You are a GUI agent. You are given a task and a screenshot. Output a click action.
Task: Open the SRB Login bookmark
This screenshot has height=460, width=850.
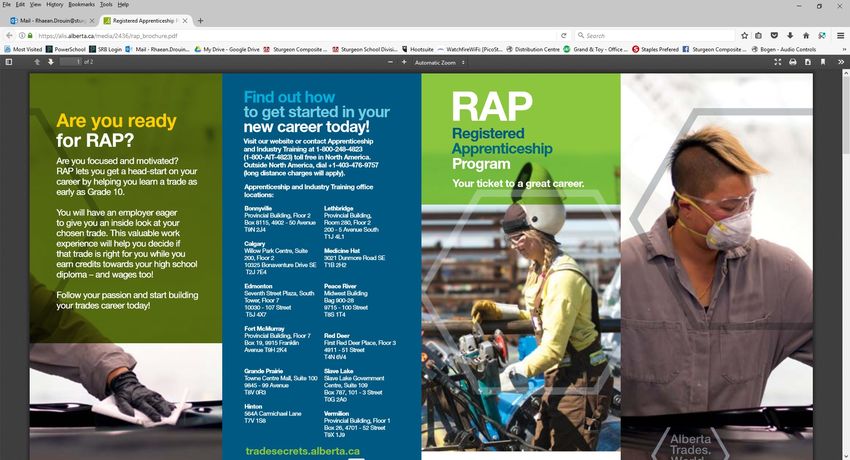[106, 49]
